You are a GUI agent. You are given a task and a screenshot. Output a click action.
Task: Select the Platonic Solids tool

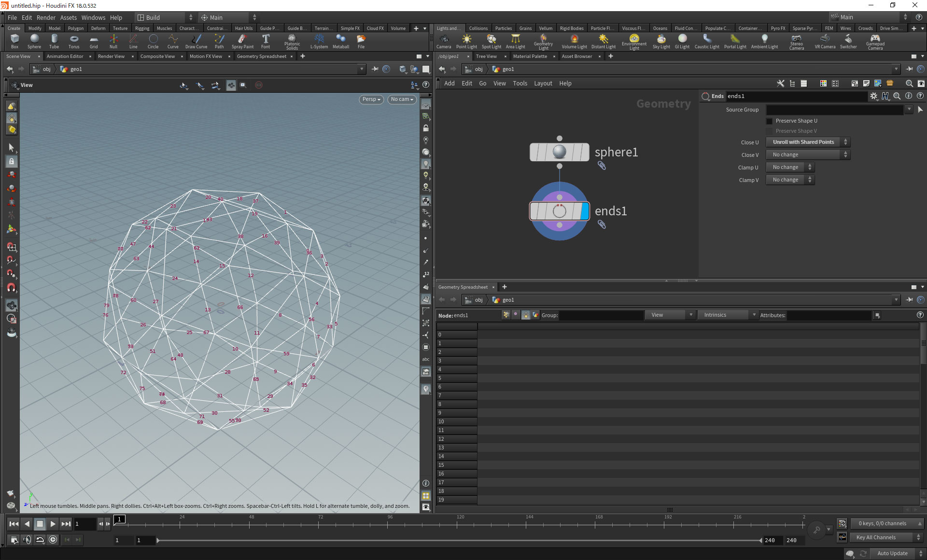pos(292,42)
